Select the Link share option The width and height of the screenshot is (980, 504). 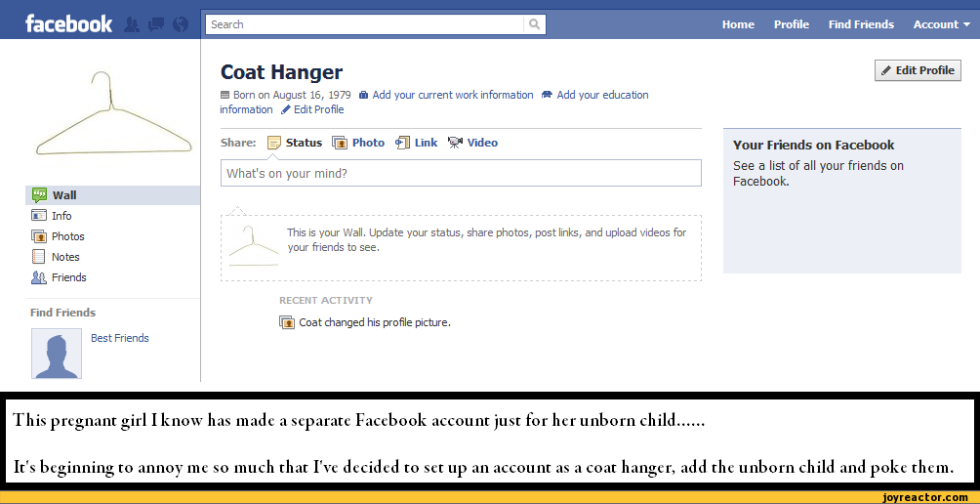416,143
